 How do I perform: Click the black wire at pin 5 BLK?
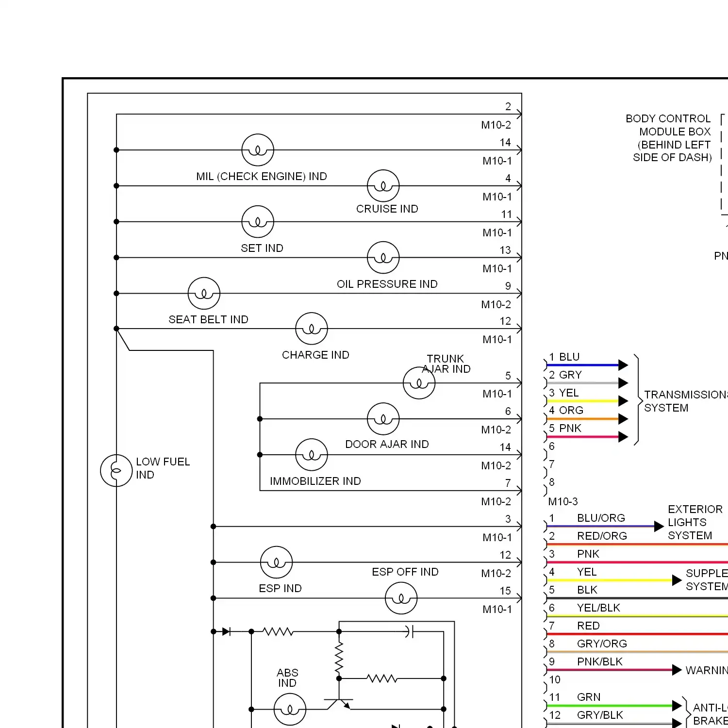[x=637, y=598]
